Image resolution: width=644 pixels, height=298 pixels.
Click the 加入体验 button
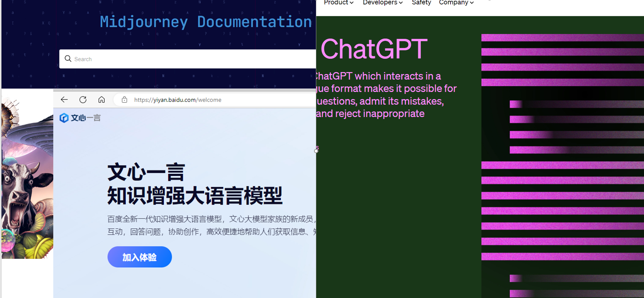(x=139, y=257)
